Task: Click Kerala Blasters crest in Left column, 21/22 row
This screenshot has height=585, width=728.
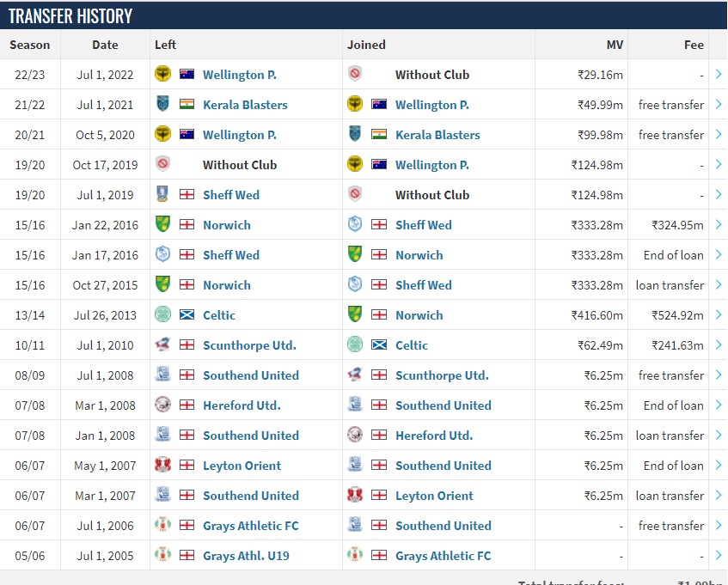Action: 162,104
